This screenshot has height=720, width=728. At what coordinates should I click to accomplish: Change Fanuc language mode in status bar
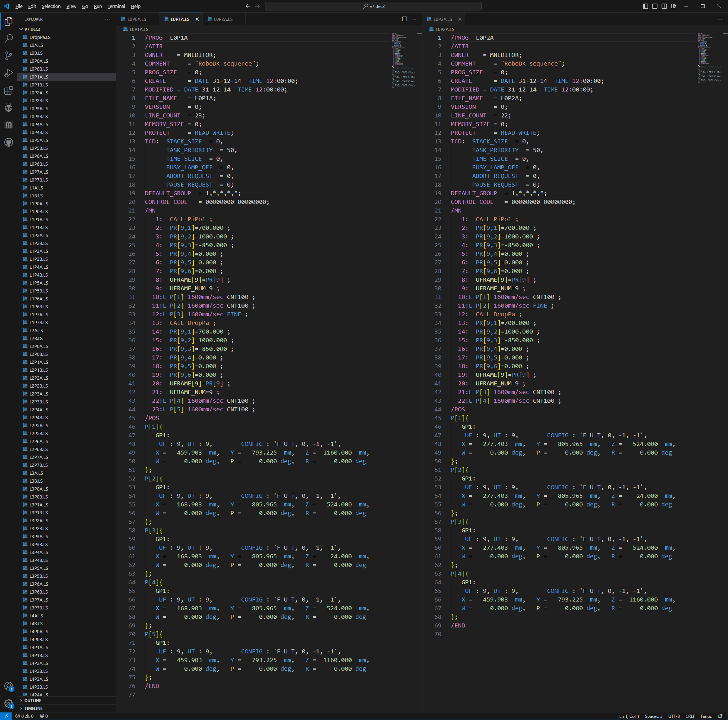pos(706,716)
